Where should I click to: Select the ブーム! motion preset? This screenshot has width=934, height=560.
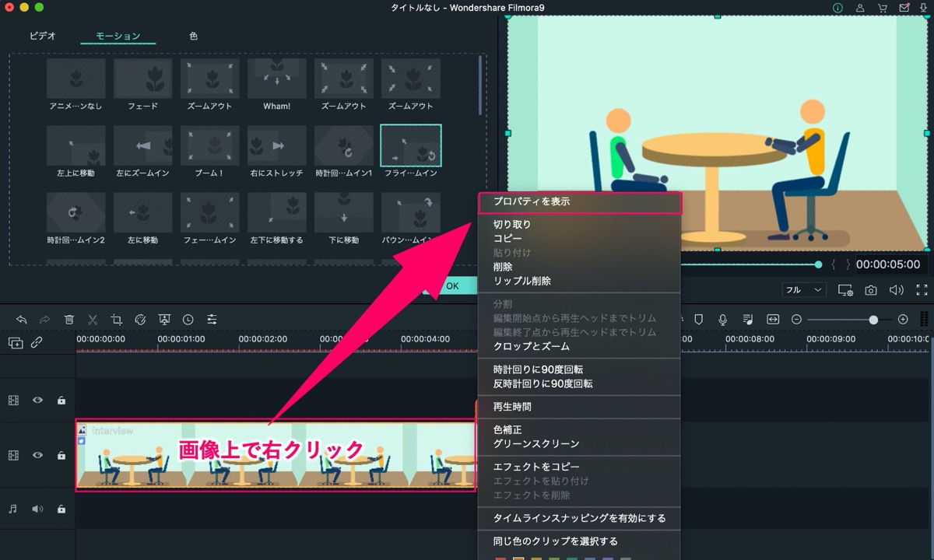210,151
